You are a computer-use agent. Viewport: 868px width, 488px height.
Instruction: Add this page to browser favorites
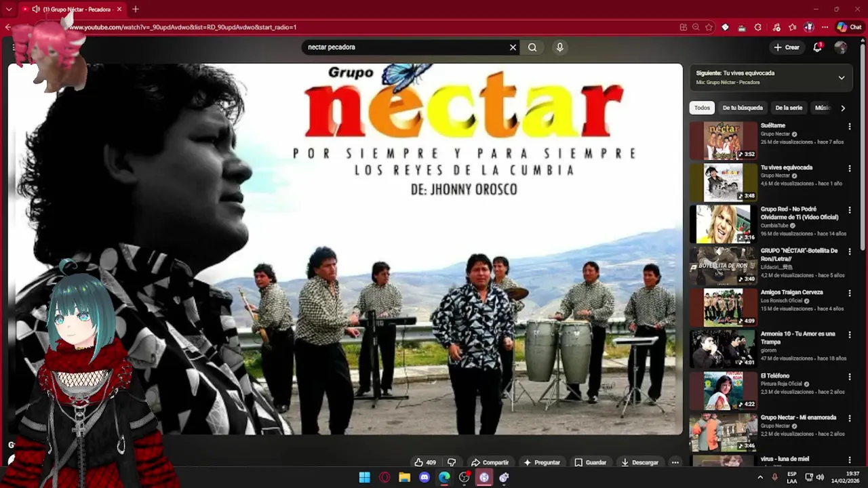709,27
